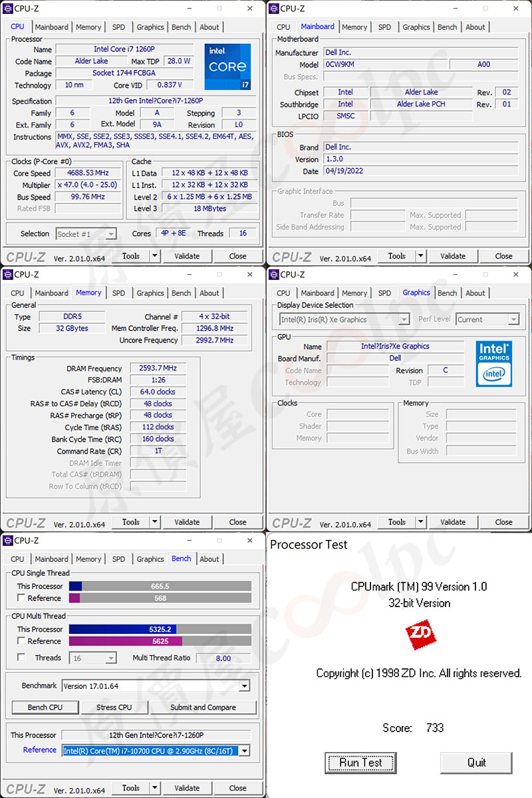Click the Tools button in the Bench-tab window
The image size is (532, 798).
pos(131,788)
